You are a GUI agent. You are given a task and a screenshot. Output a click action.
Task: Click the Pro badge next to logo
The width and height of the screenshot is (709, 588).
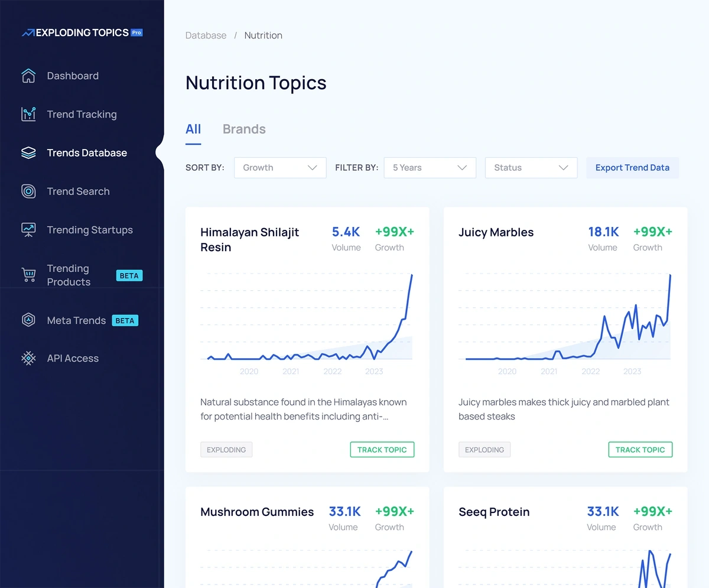(136, 33)
